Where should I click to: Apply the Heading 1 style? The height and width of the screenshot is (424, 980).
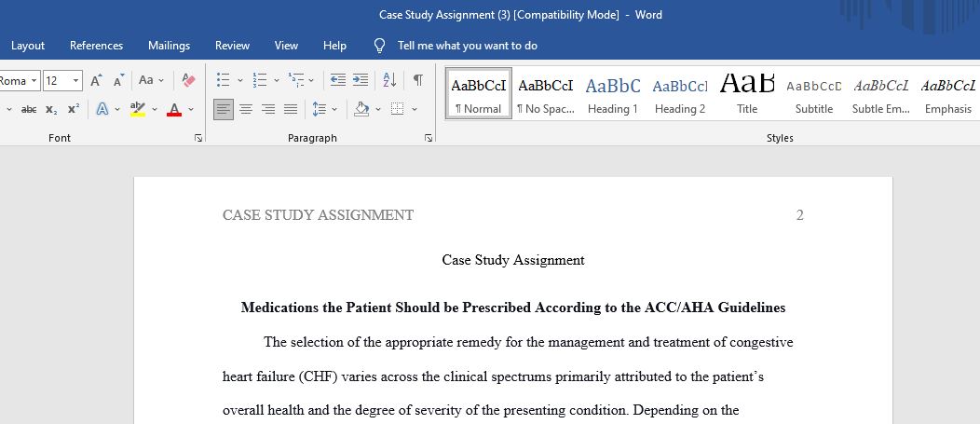tap(613, 94)
